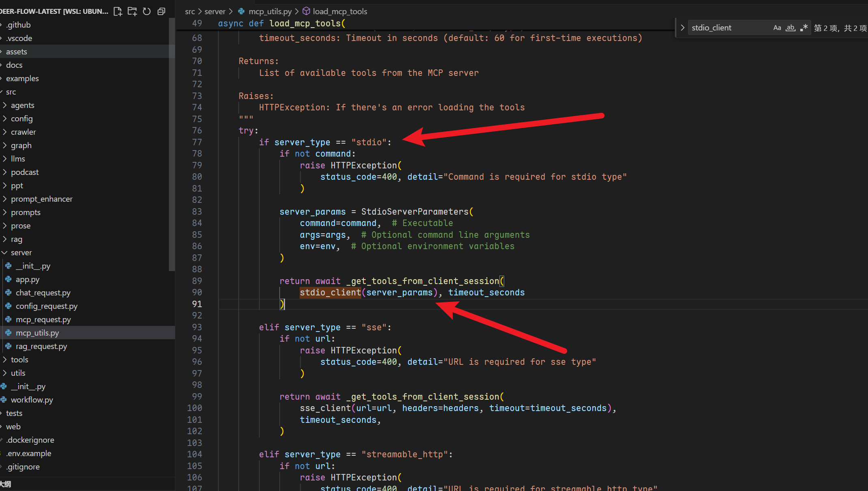The height and width of the screenshot is (491, 868).
Task: Collapse the server folder
Action: tap(21, 252)
